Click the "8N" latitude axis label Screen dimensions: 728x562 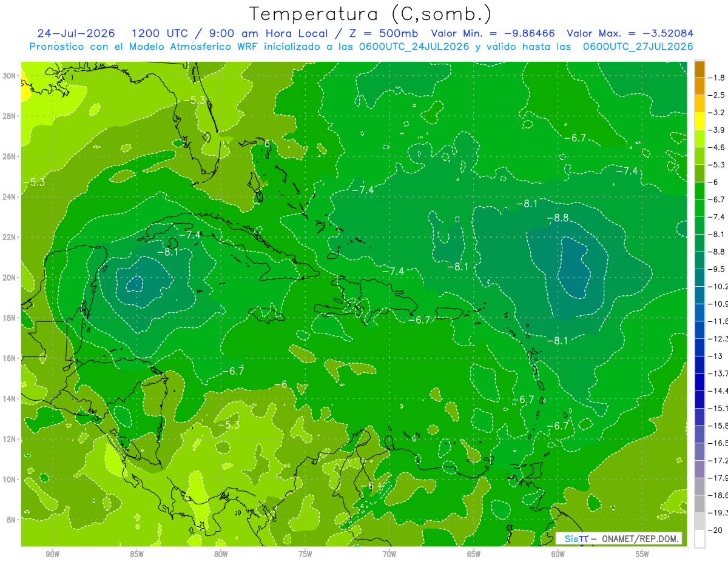point(12,520)
